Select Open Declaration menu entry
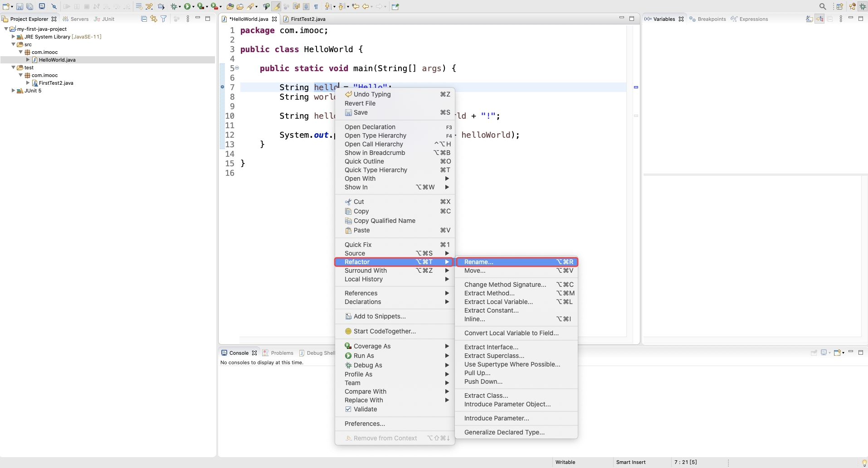Screen dimensions: 868x468 tap(395, 127)
